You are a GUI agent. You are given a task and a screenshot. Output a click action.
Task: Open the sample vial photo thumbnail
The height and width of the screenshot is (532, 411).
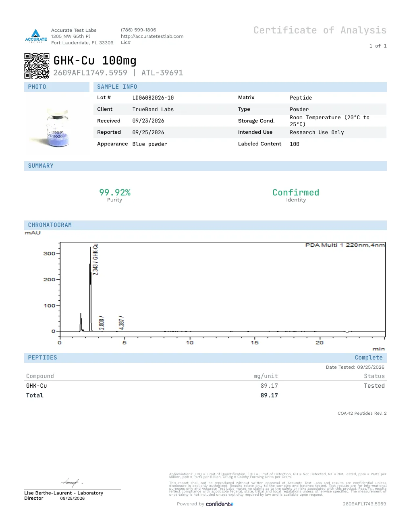click(x=57, y=127)
